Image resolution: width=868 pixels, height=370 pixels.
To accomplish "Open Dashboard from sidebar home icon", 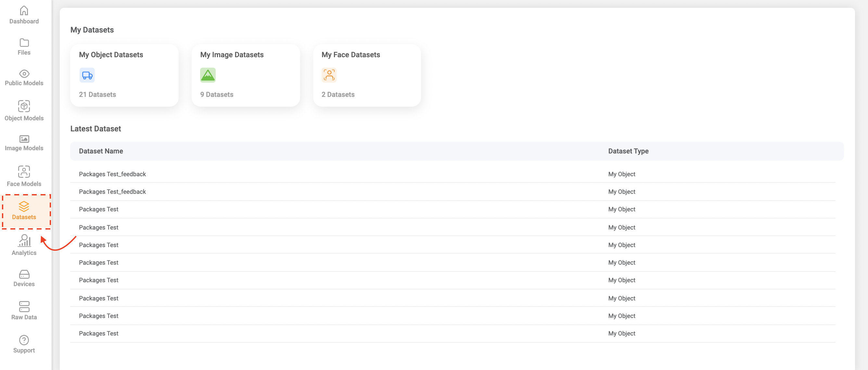I will click(x=24, y=11).
